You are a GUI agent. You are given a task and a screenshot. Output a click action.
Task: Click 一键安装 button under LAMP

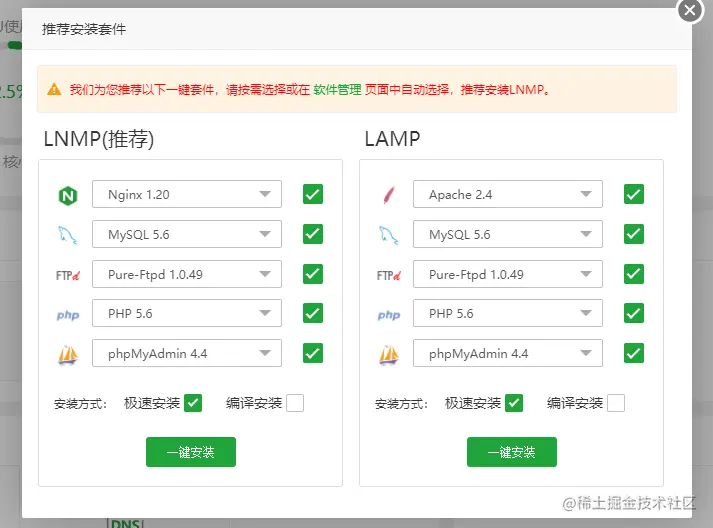[x=512, y=452]
